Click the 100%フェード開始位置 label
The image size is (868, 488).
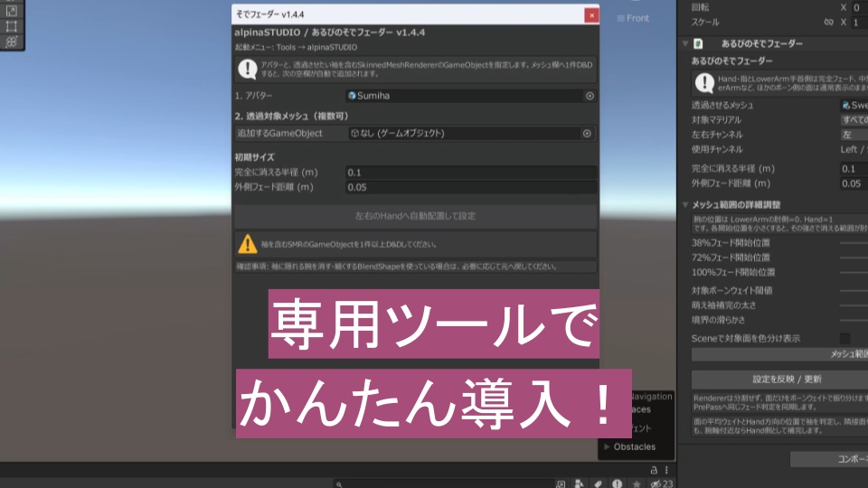pos(733,272)
